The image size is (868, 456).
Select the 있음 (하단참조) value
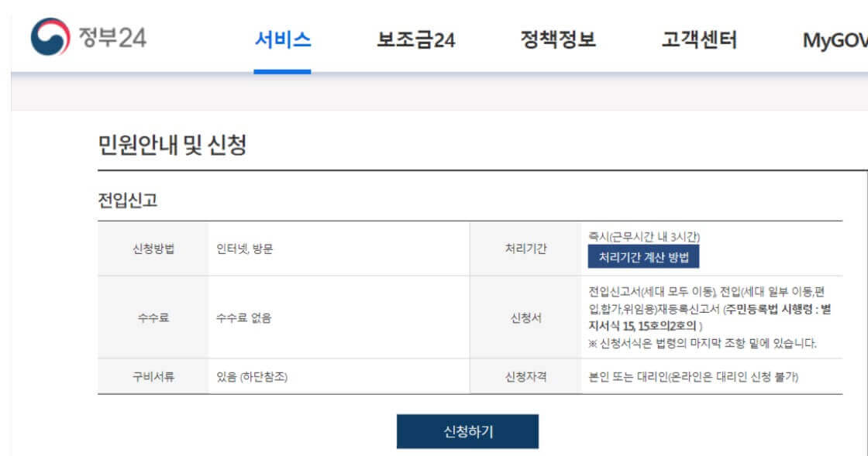click(x=252, y=377)
